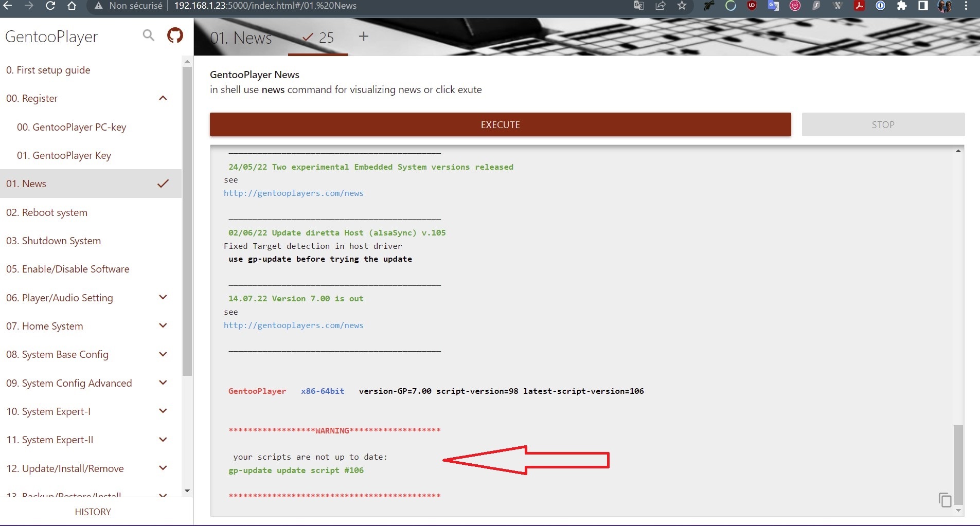Click the output panel scroll-up arrow
Screen dimensions: 980x526
[x=958, y=151]
